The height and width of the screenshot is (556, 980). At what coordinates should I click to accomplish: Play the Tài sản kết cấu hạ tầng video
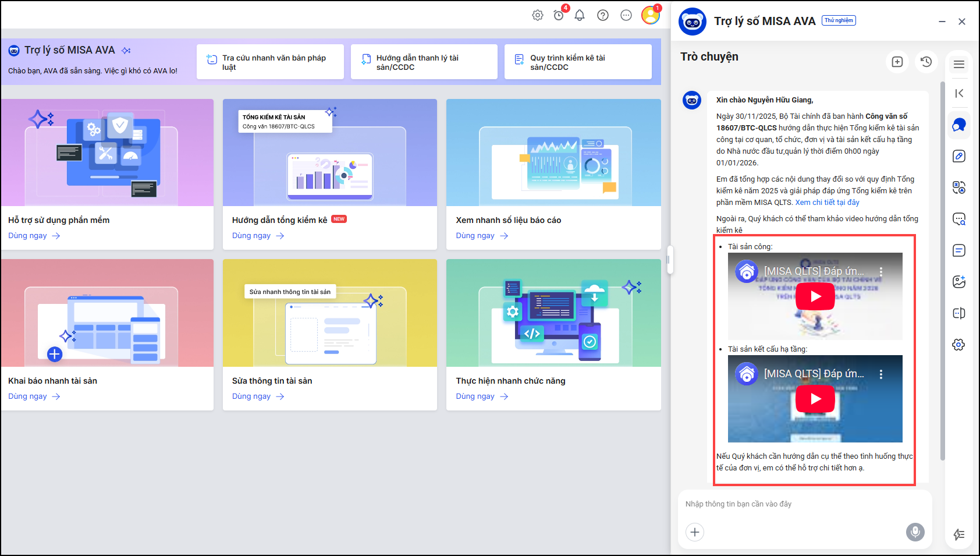pos(815,399)
